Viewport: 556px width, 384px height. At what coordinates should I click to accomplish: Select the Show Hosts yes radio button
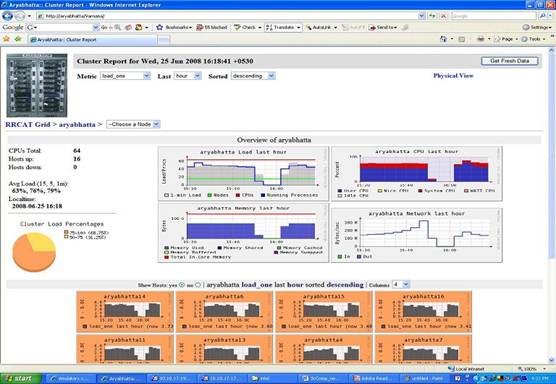[182, 285]
